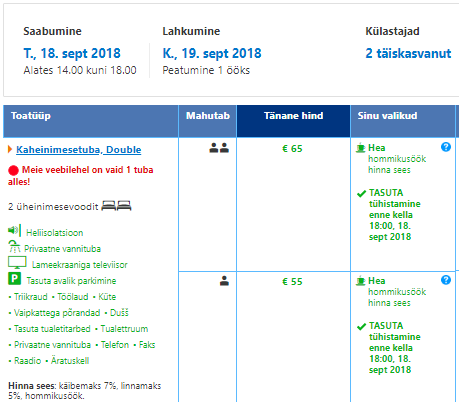Screen dimensions: 459x402
Task: Click the red availability warning dot
Action: (x=13, y=170)
